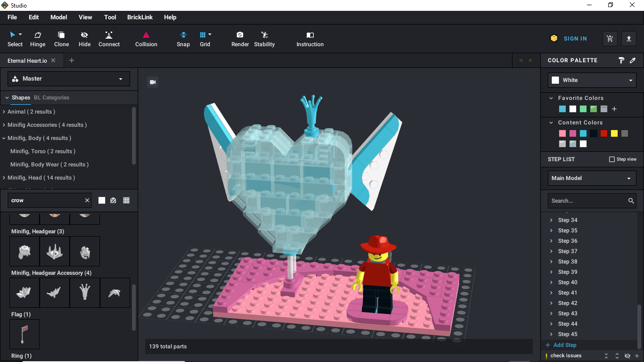Viewport: 644px width, 362px height.
Task: Clear the crow search text
Action: pos(87,200)
